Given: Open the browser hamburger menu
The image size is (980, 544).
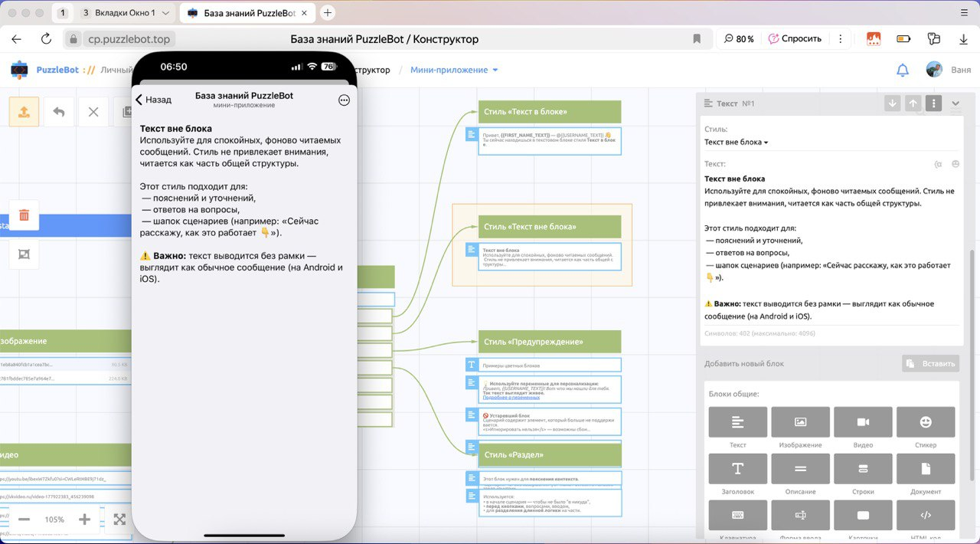Looking at the screenshot, I should point(963,13).
